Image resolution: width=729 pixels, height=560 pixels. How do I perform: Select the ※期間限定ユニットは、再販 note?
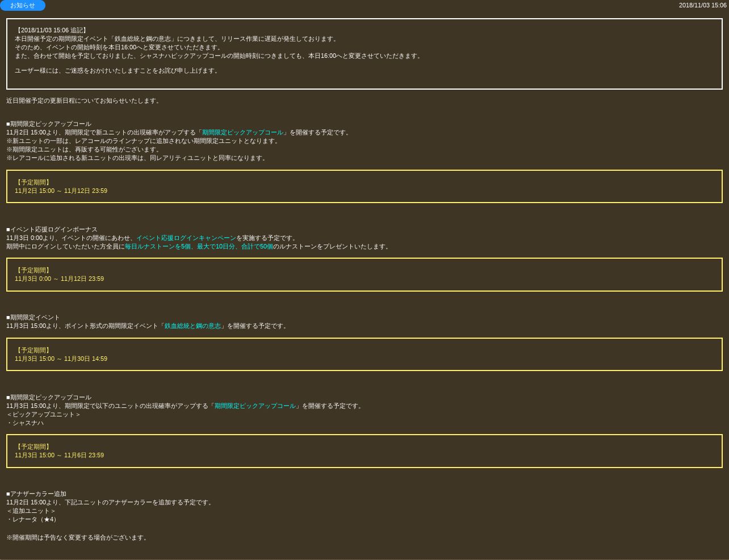tap(84, 149)
